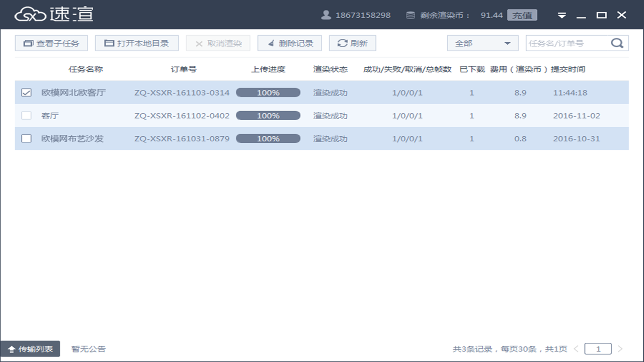Click the render coin balance icon near 剩余渲染币

411,15
